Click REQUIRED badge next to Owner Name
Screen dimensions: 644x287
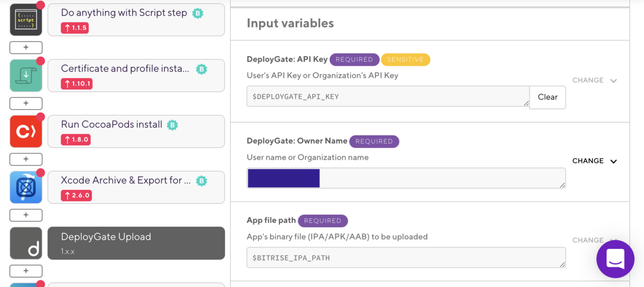[x=374, y=141]
